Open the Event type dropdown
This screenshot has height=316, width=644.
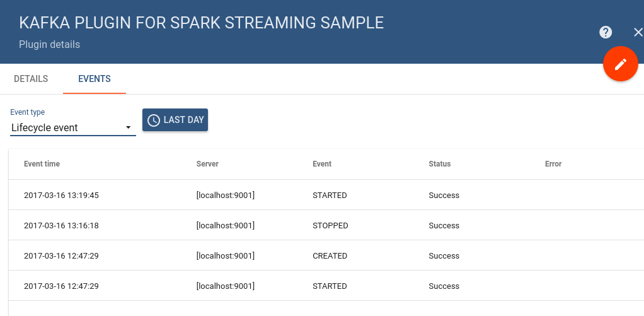72,127
